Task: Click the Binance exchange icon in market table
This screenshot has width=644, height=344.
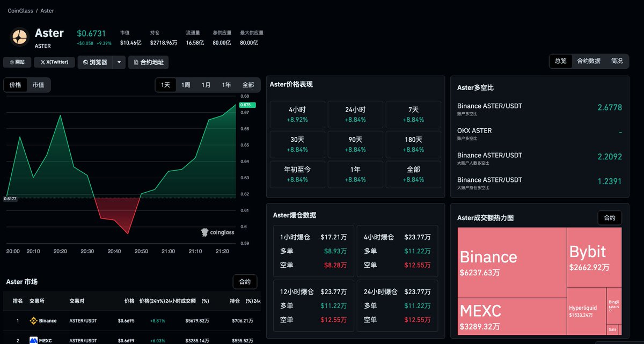Action: [33, 321]
